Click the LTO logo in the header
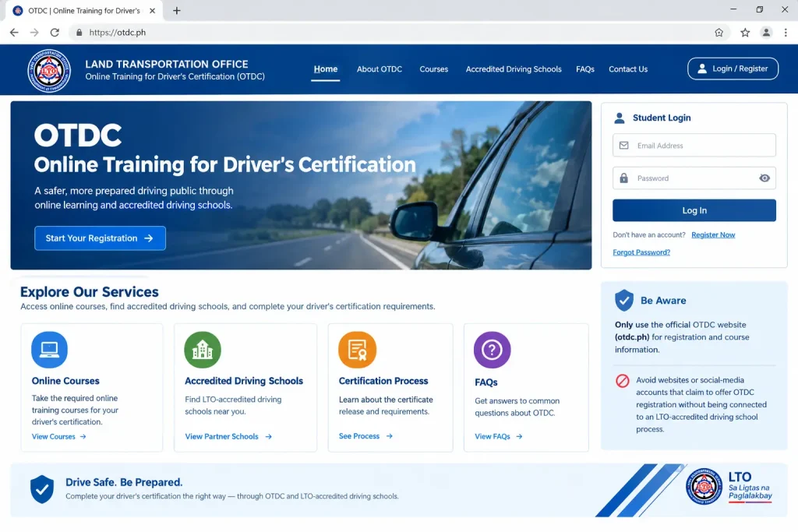This screenshot has width=798, height=532. click(x=49, y=71)
